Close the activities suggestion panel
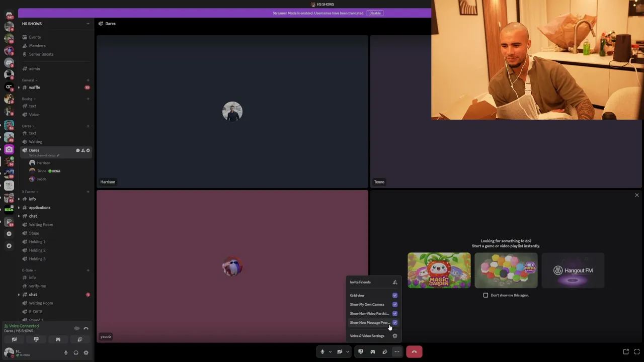 (x=637, y=195)
